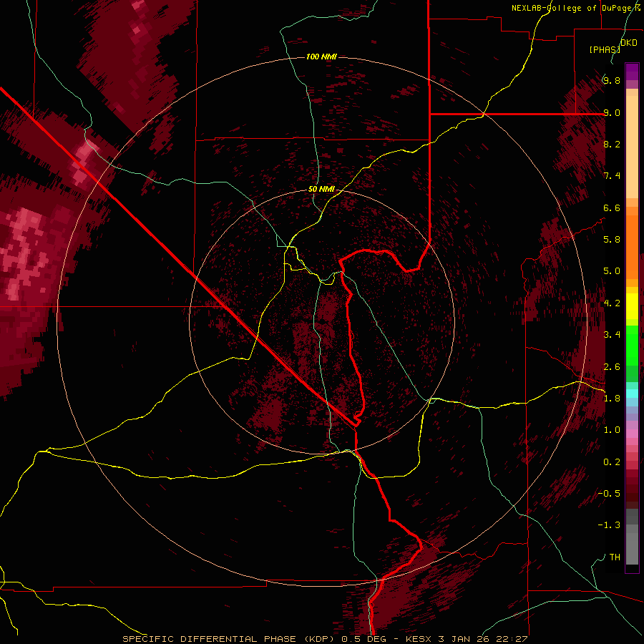The height and width of the screenshot is (644, 644).
Task: Click the 3.4 value on the color scale
Action: click(612, 335)
